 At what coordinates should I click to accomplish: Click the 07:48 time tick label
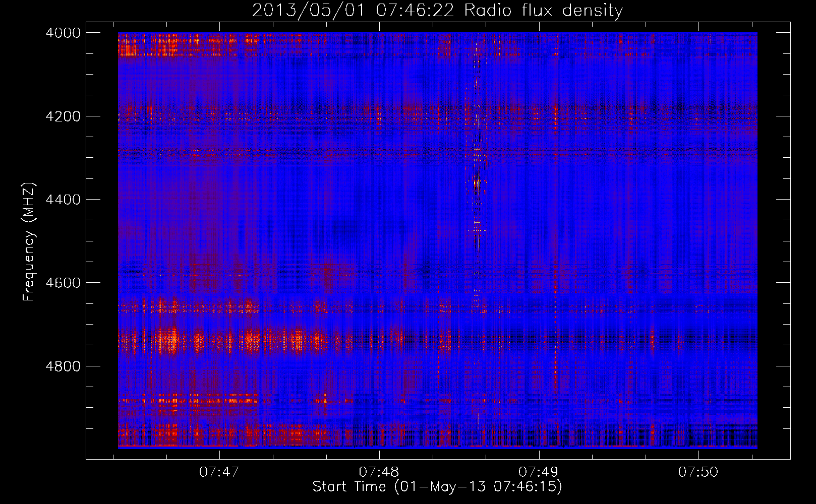pyautogui.click(x=379, y=472)
